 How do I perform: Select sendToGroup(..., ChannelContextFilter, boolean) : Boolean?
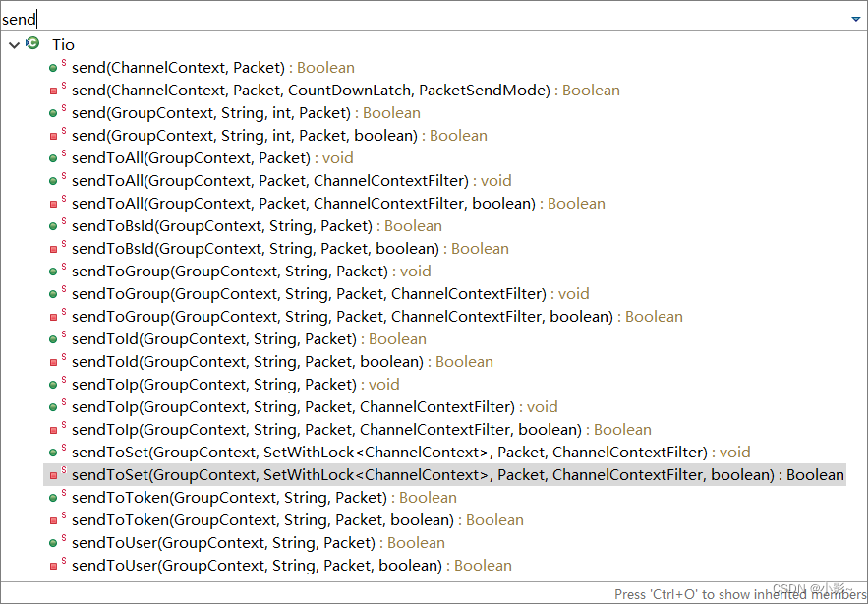click(376, 317)
